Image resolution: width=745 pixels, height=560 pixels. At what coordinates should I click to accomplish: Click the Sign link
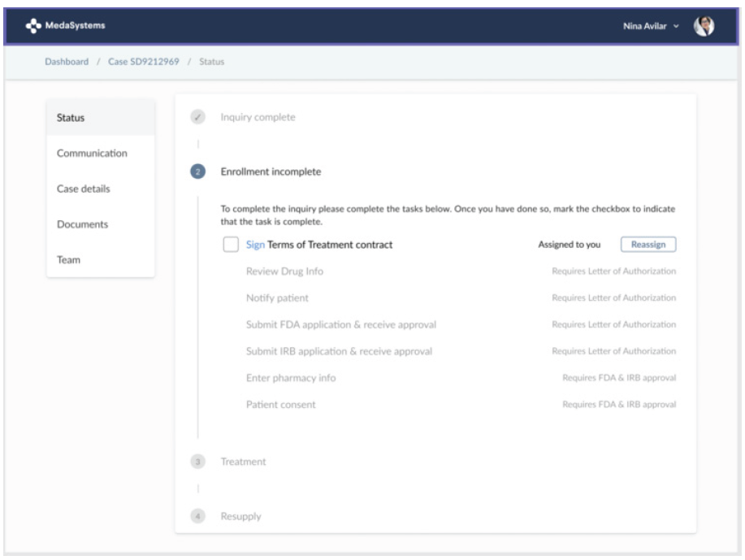tap(255, 245)
